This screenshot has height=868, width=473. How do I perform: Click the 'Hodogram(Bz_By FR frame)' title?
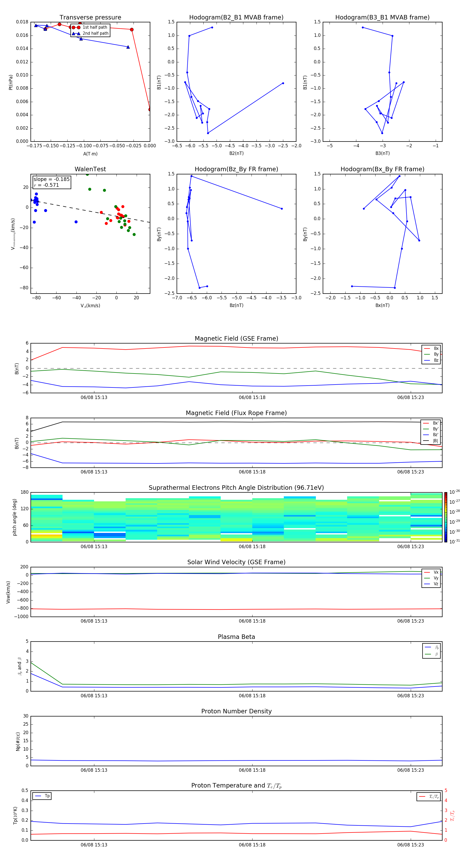click(236, 169)
